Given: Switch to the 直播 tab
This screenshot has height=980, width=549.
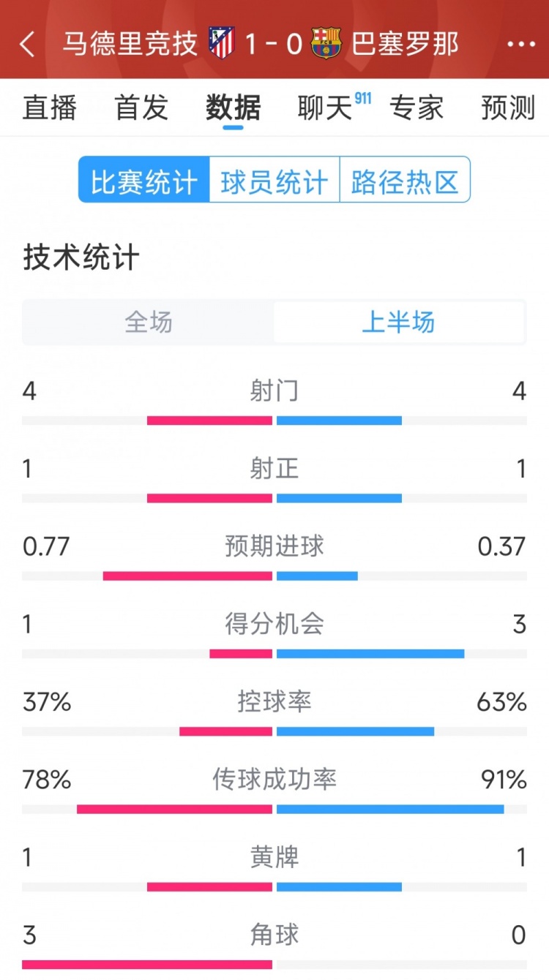Looking at the screenshot, I should coord(49,108).
